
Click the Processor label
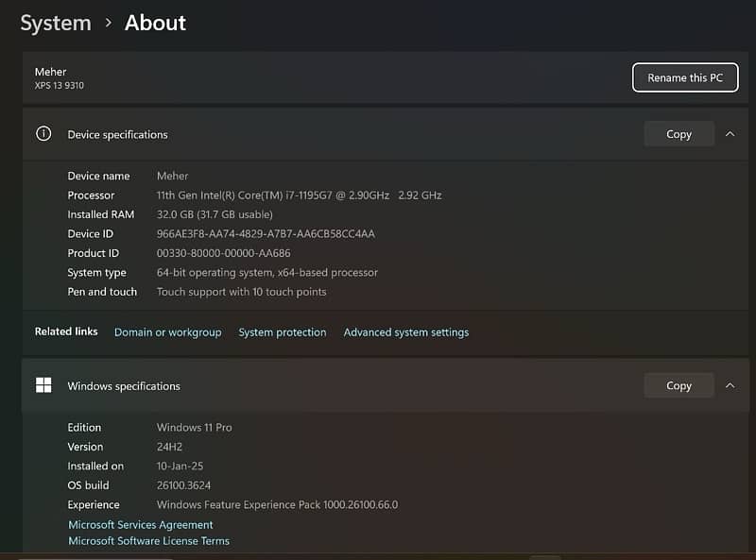click(91, 195)
